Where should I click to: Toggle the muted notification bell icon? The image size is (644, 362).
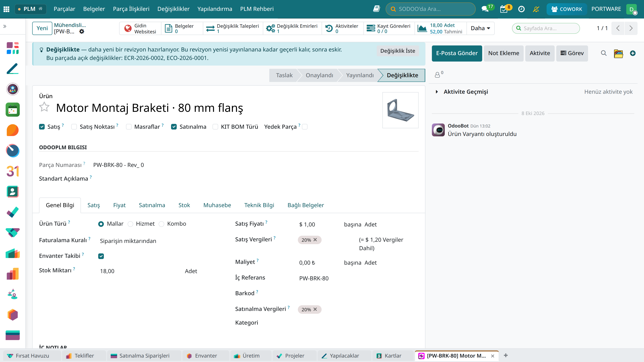pyautogui.click(x=536, y=9)
